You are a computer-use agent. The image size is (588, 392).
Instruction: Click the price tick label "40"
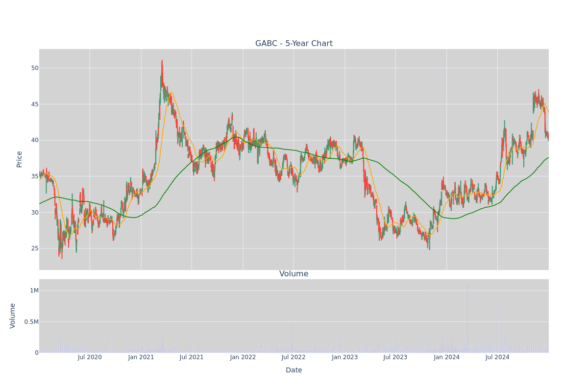pyautogui.click(x=35, y=140)
